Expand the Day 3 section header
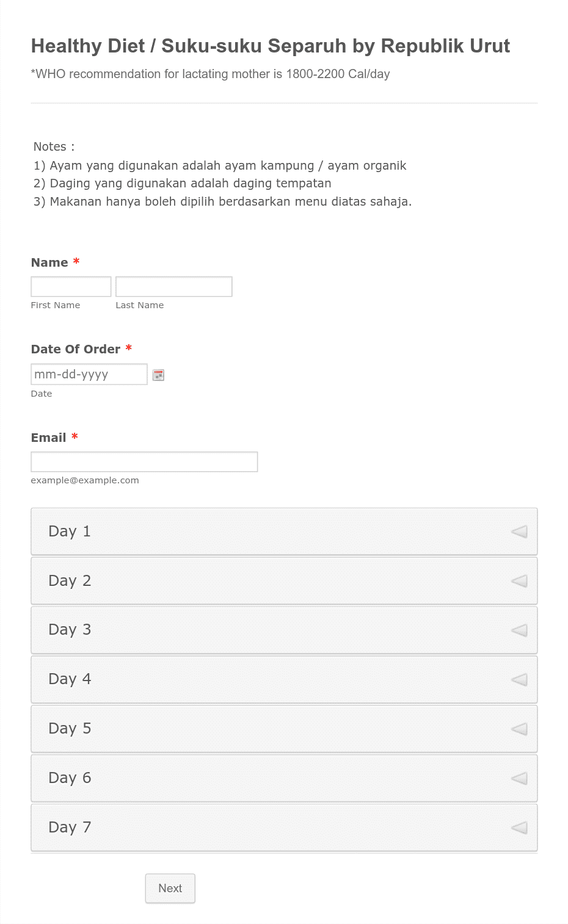 [x=284, y=630]
